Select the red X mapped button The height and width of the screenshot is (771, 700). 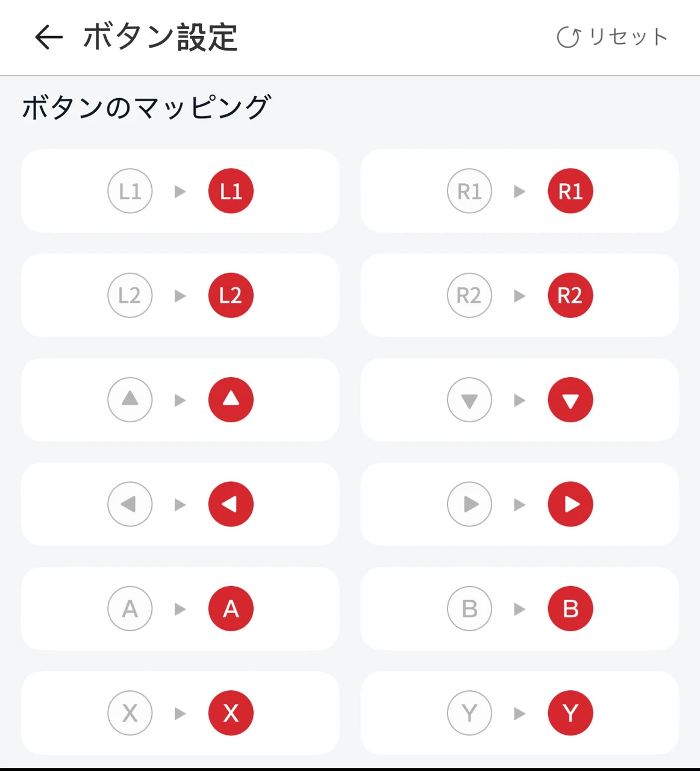click(231, 713)
